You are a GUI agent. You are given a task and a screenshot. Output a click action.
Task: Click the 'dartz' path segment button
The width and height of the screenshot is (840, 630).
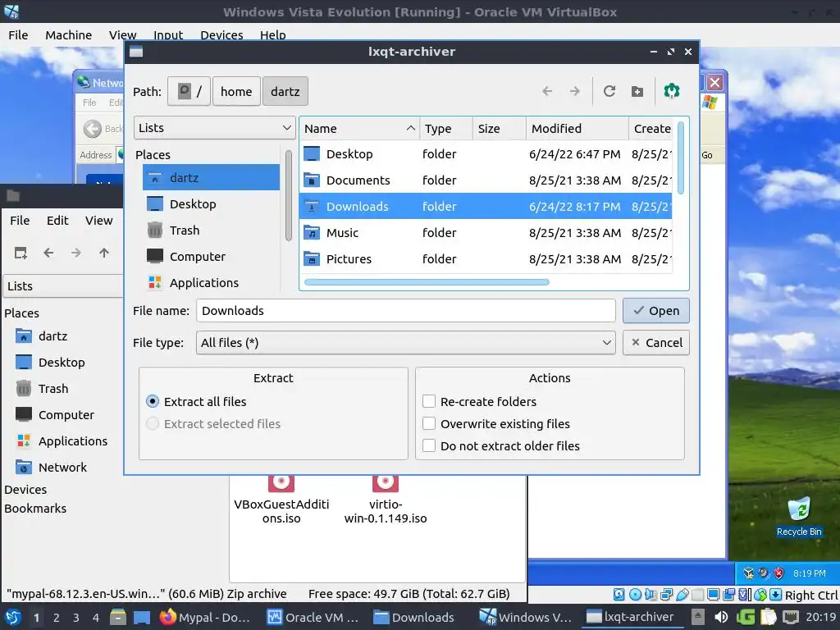[x=285, y=92]
